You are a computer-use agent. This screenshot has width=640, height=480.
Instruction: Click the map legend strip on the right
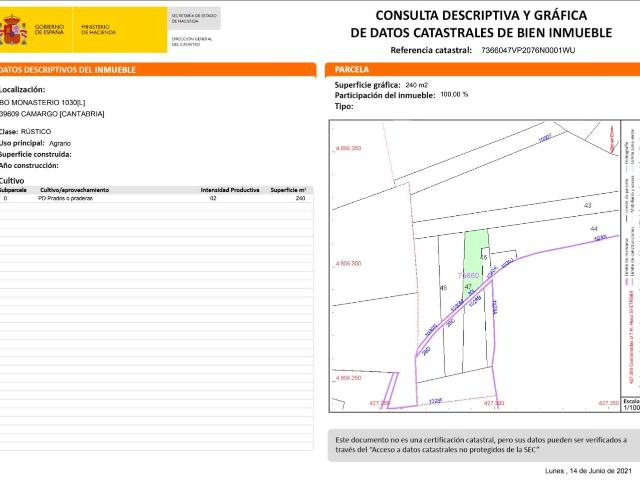pyautogui.click(x=631, y=258)
